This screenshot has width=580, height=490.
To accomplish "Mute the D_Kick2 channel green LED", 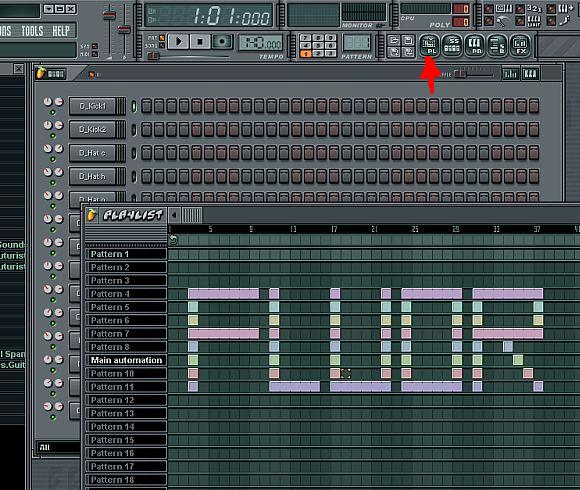I will tap(53, 136).
